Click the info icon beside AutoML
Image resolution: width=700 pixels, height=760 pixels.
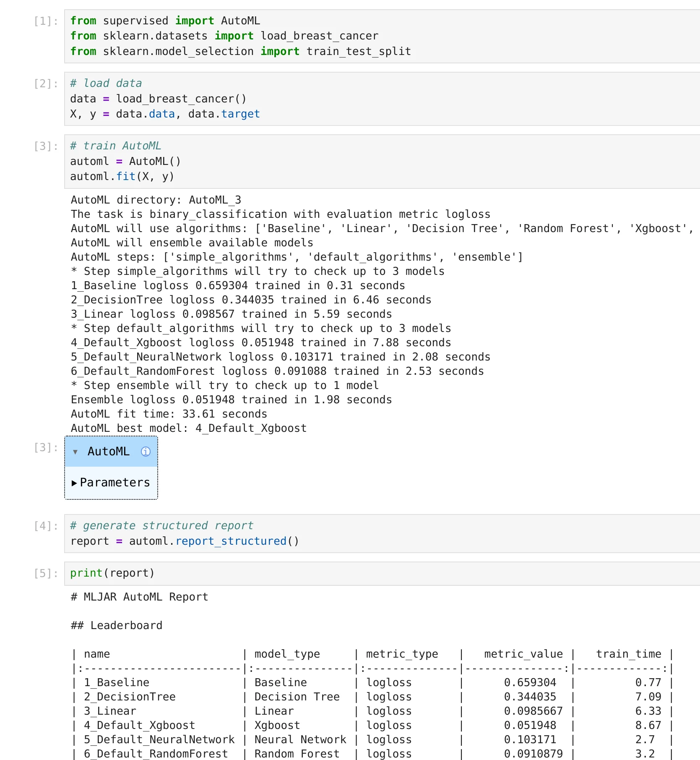tap(146, 452)
